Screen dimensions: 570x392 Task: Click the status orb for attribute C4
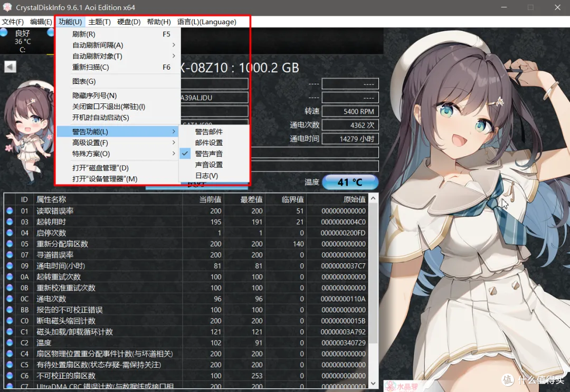(x=10, y=353)
